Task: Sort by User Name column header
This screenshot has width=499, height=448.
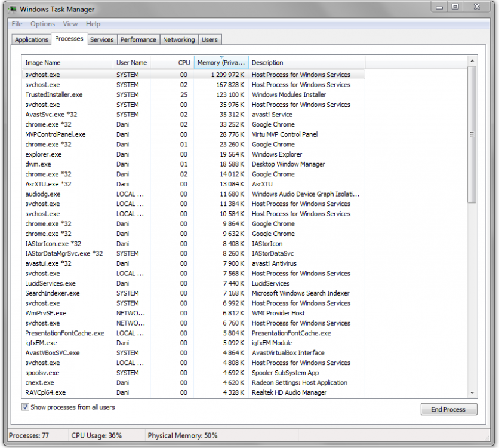Action: pyautogui.click(x=132, y=62)
